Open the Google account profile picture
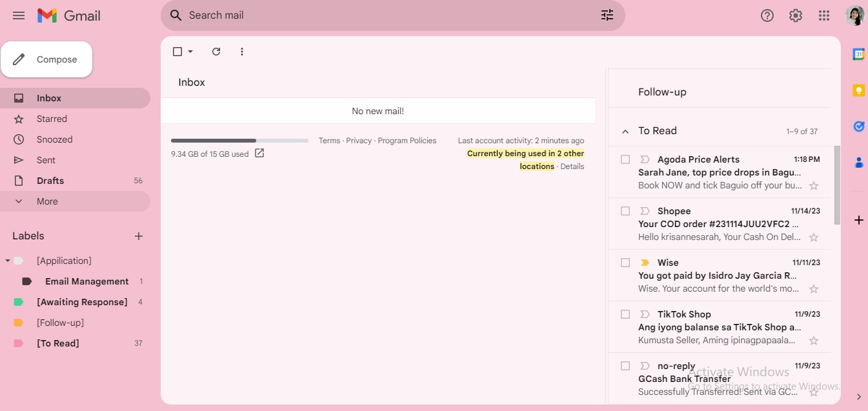Viewport: 868px width, 411px height. 854,15
